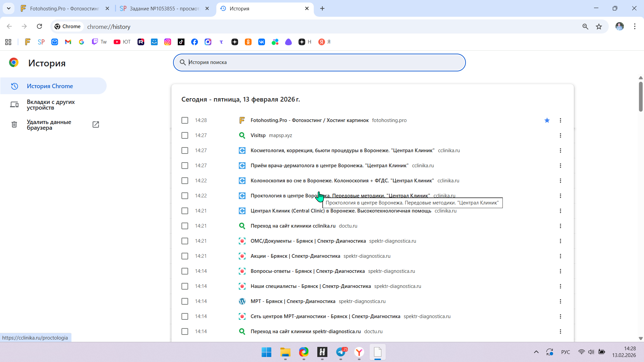Click the Instagram bookmark icon
This screenshot has height=362, width=644.
(x=168, y=42)
